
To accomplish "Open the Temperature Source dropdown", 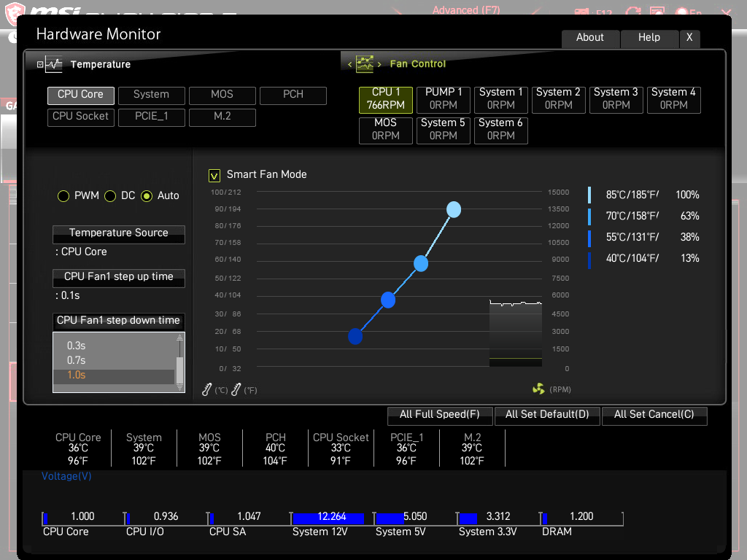I will coord(119,234).
